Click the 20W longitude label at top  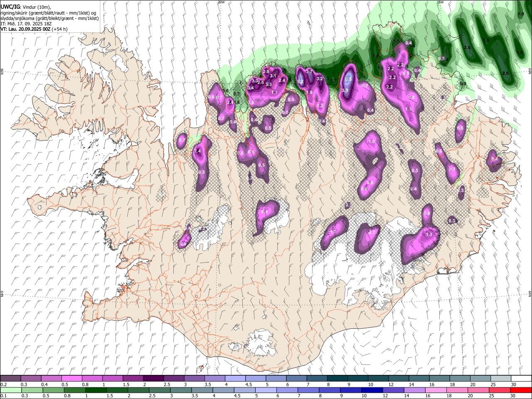pos(221,2)
